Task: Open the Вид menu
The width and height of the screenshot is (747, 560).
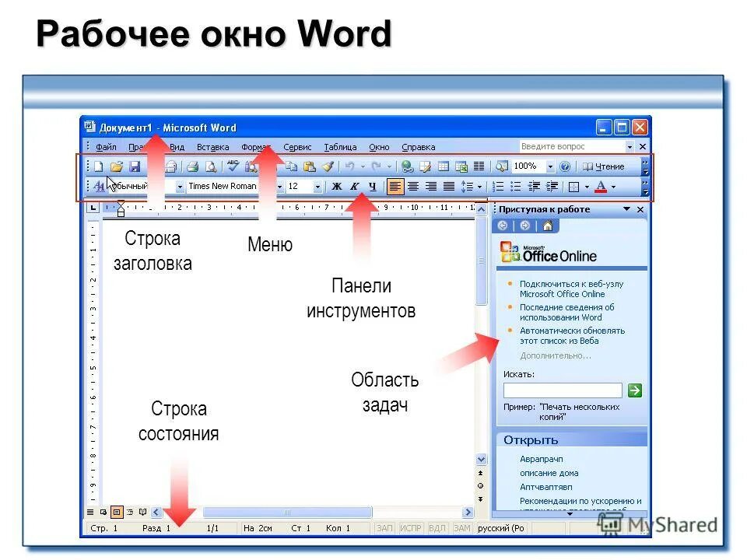Action: point(177,147)
